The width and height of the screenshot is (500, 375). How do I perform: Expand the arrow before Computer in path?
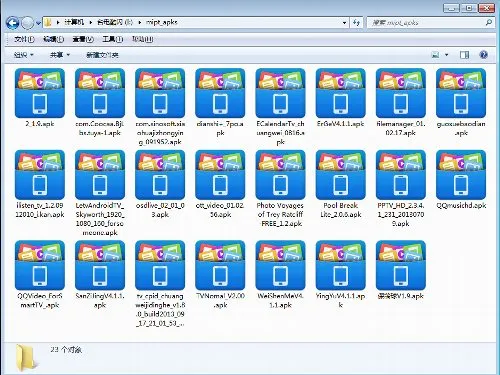click(x=58, y=22)
